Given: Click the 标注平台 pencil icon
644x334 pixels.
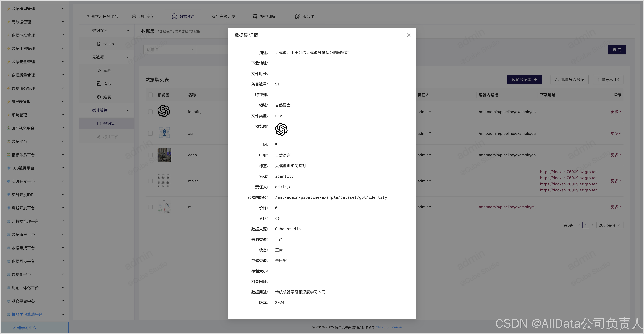Looking at the screenshot, I should click(99, 137).
